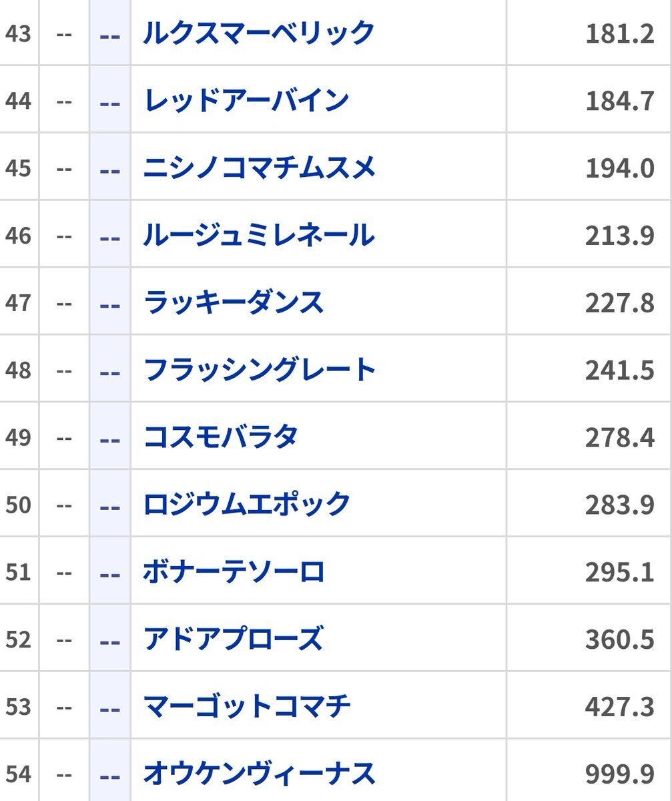This screenshot has height=801, width=672.
Task: Open マーゴットコマチ horse page
Action: click(x=246, y=707)
